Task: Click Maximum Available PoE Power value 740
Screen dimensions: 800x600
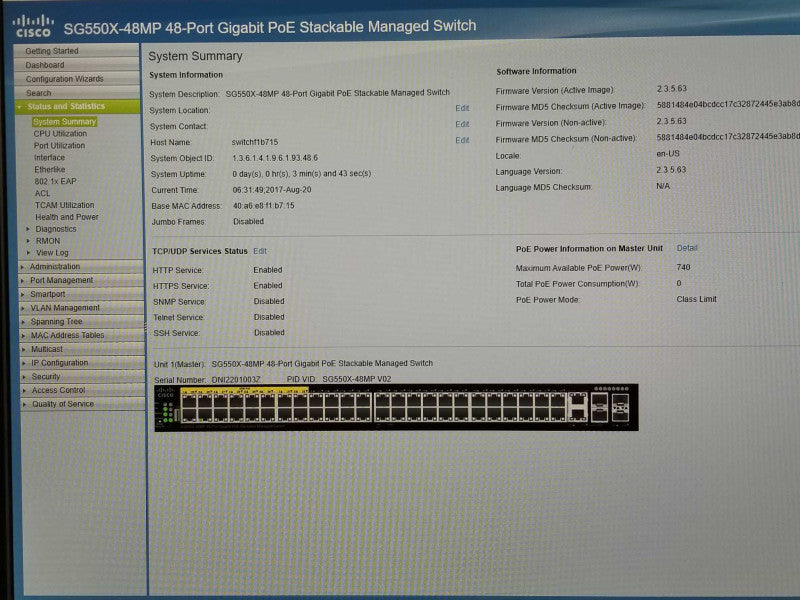Action: [683, 267]
